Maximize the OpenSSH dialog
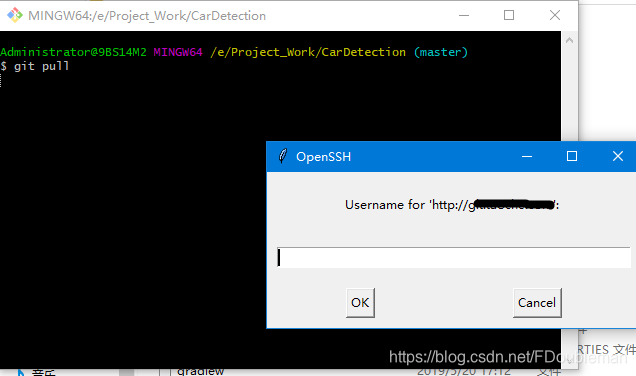 click(x=572, y=156)
